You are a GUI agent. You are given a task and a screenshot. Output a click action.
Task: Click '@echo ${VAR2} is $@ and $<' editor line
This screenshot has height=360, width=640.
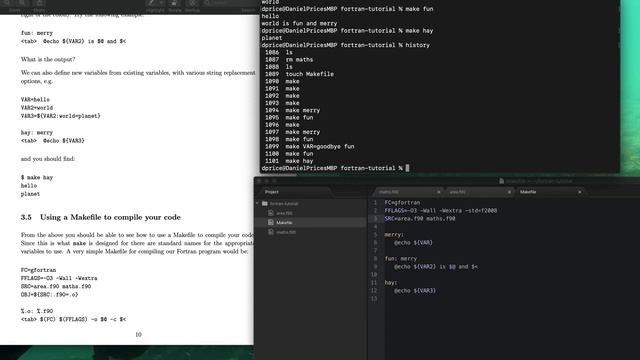(x=436, y=267)
